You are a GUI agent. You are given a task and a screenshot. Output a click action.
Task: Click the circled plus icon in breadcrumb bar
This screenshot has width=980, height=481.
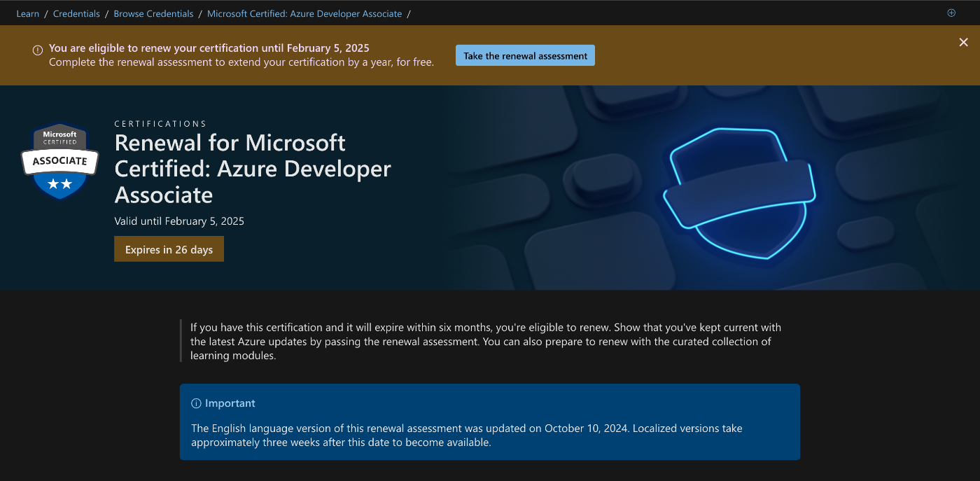tap(951, 13)
